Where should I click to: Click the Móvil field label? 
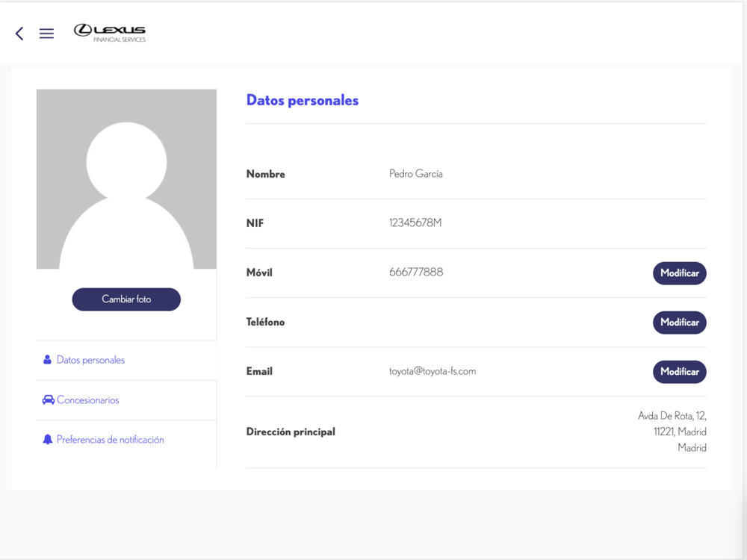pos(259,273)
